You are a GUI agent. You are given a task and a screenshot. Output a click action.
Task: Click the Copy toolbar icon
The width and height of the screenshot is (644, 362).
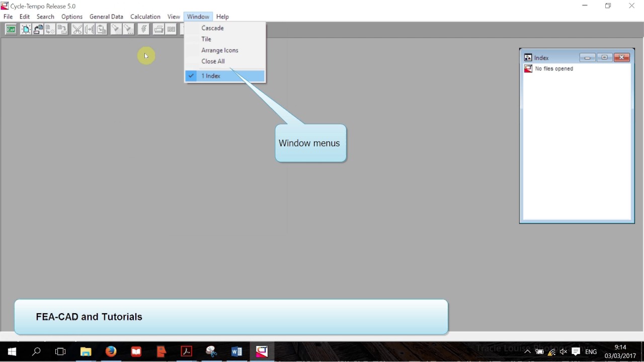(x=89, y=29)
